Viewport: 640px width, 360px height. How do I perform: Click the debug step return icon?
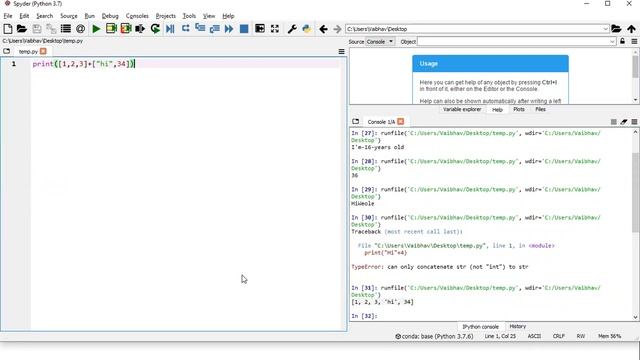click(x=214, y=29)
